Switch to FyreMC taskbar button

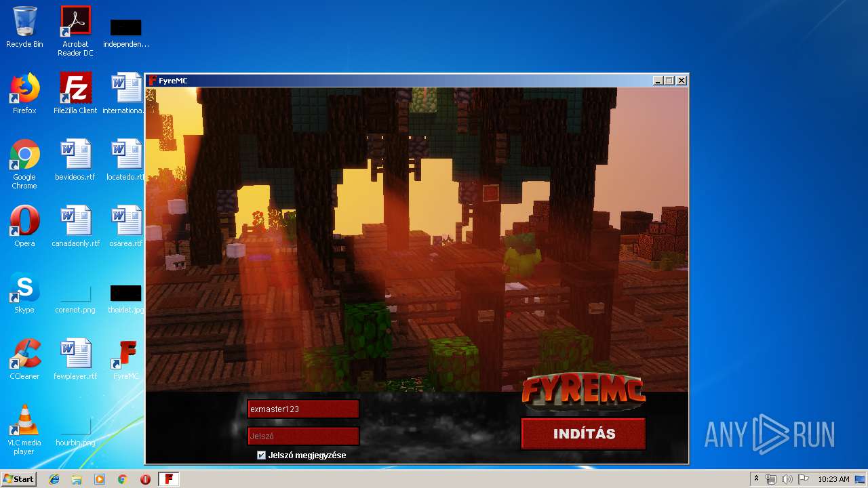(x=169, y=479)
